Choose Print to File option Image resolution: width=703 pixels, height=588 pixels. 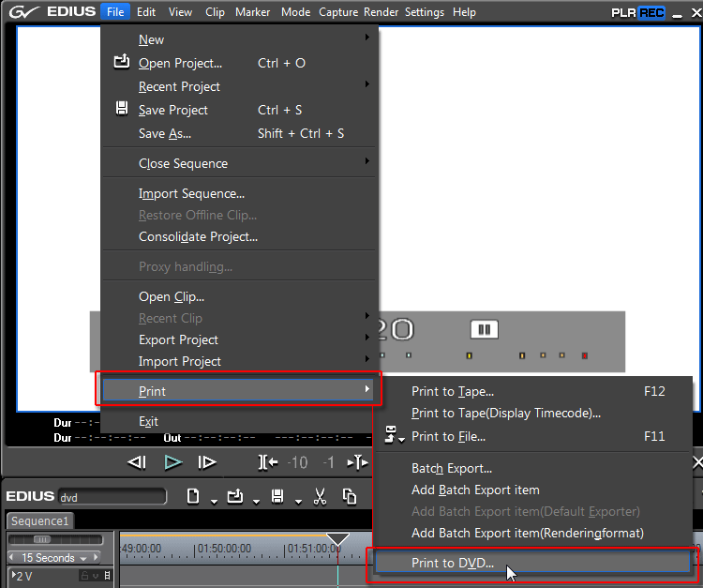pos(532,436)
